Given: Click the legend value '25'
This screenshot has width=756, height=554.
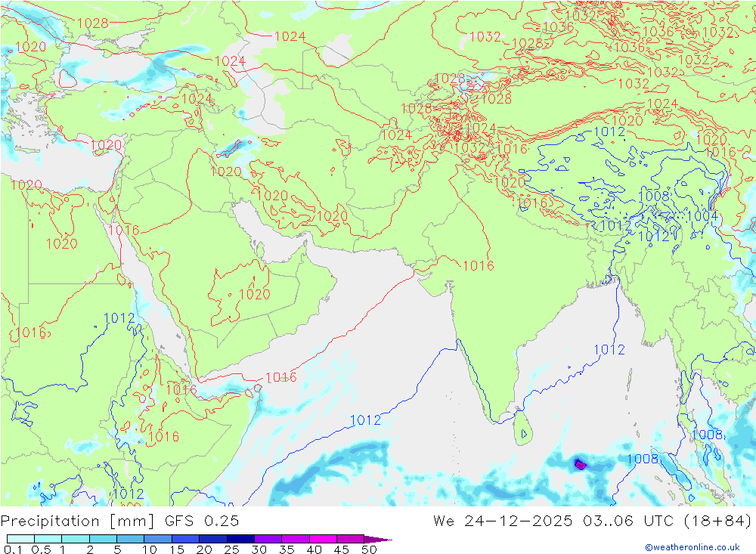Looking at the screenshot, I should [232, 549].
